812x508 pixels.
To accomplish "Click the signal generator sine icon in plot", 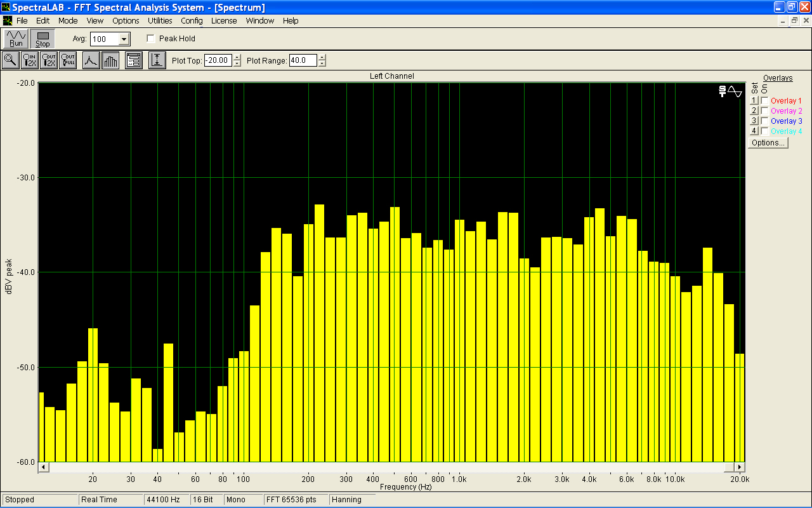I will coord(735,91).
